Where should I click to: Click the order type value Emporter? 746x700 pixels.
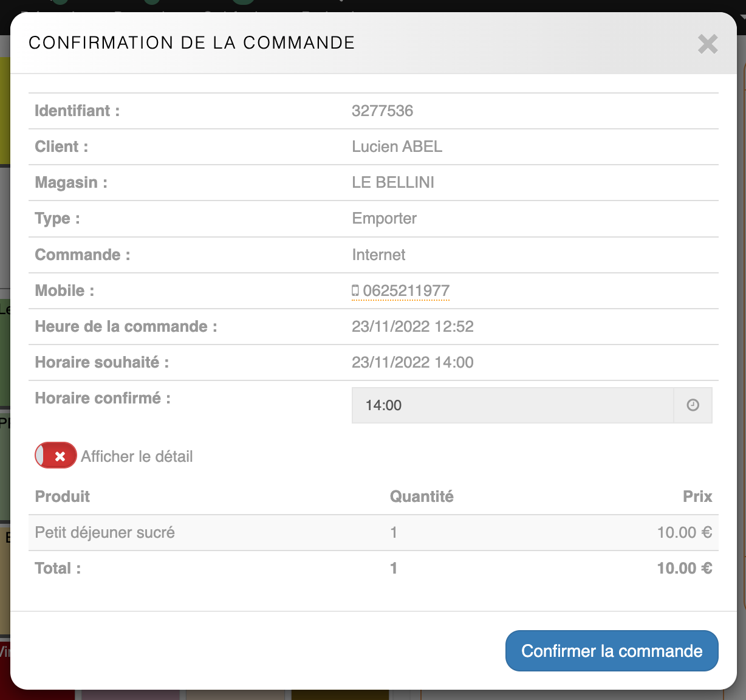(x=384, y=218)
